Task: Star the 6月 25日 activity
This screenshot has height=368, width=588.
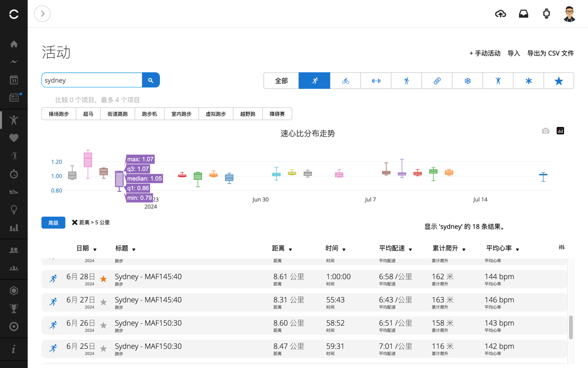Action: tap(103, 348)
